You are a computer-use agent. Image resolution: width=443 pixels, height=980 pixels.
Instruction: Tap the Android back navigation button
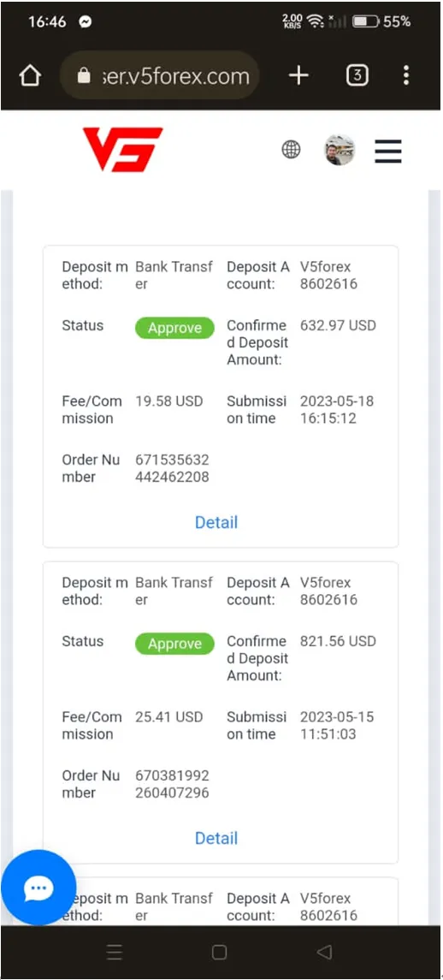[x=323, y=952]
